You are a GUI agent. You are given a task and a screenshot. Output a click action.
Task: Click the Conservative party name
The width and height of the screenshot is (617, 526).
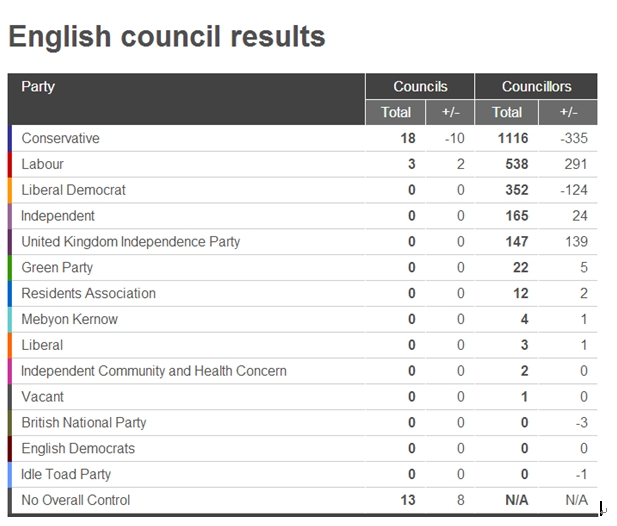pos(60,138)
